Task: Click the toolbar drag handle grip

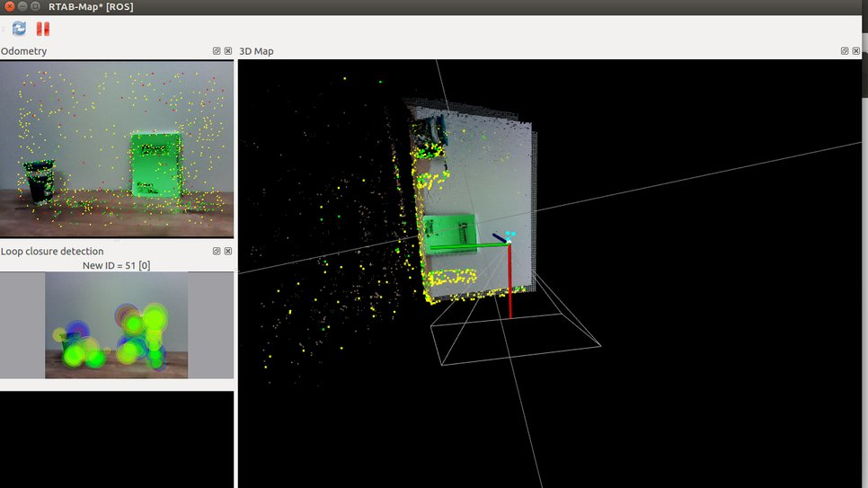Action: point(4,29)
